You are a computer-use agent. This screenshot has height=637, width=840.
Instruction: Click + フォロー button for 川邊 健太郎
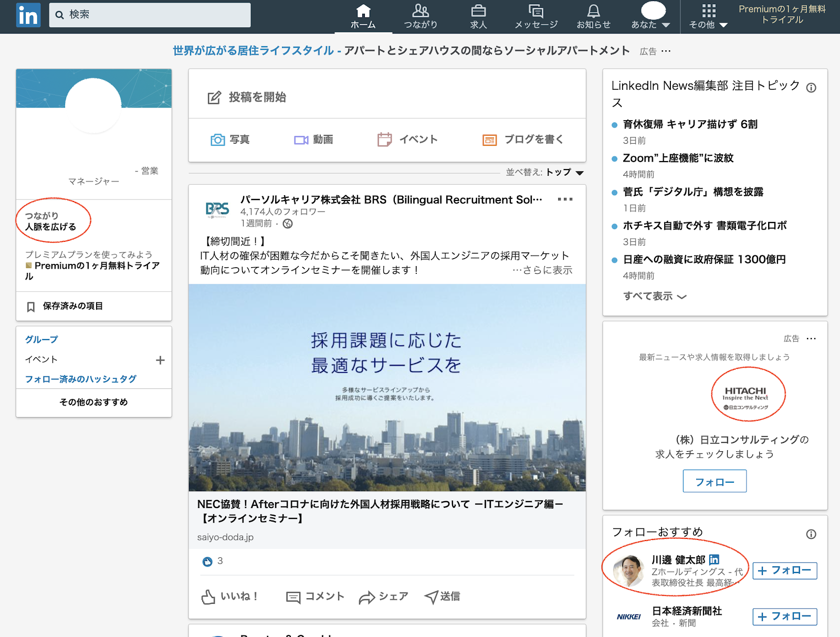pyautogui.click(x=785, y=571)
